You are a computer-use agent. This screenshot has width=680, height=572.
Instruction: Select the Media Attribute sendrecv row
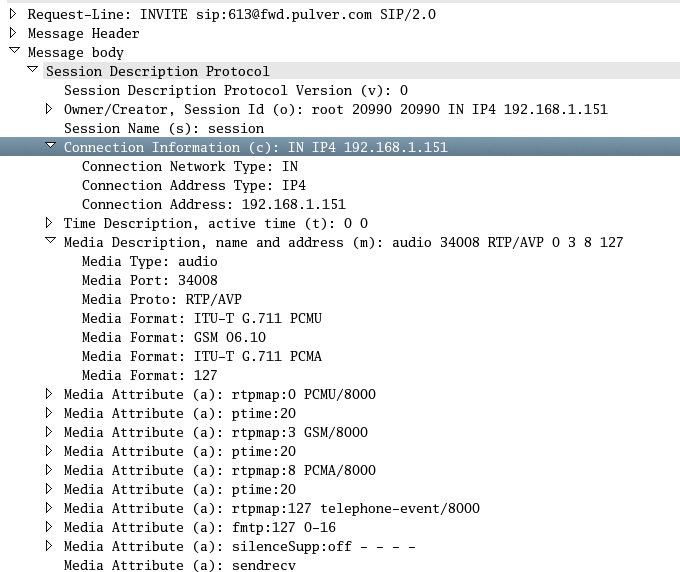point(179,565)
